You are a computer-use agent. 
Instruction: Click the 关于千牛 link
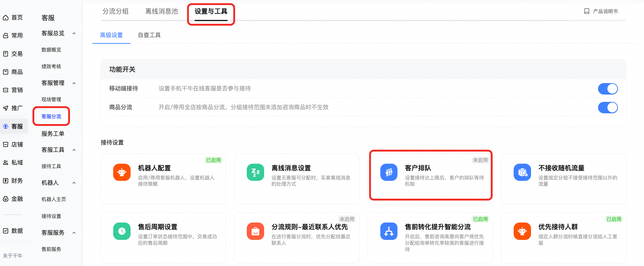click(13, 256)
